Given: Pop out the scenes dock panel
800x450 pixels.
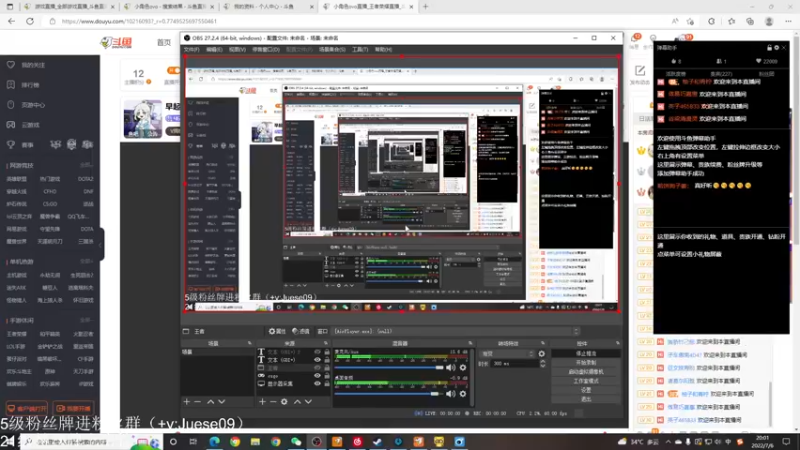Looking at the screenshot, I should click(x=249, y=343).
